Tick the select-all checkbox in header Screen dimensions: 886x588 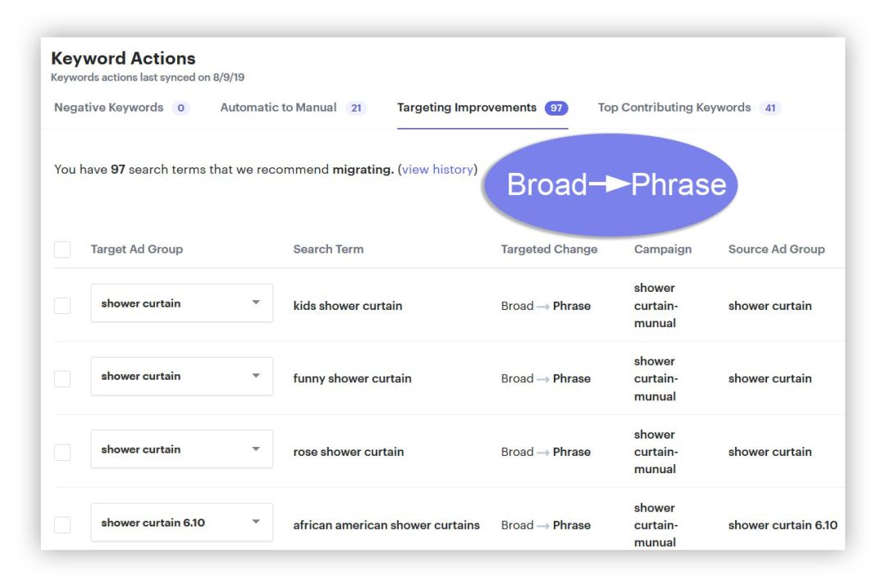point(62,249)
